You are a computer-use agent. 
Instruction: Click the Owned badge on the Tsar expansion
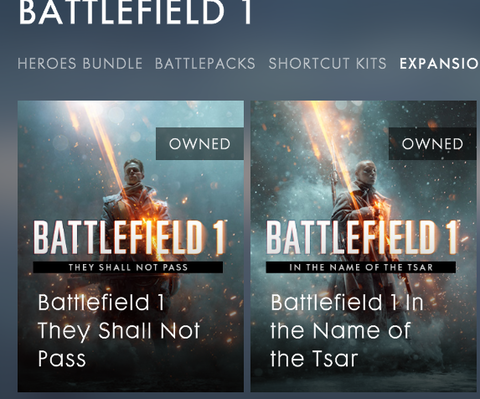[x=432, y=144]
